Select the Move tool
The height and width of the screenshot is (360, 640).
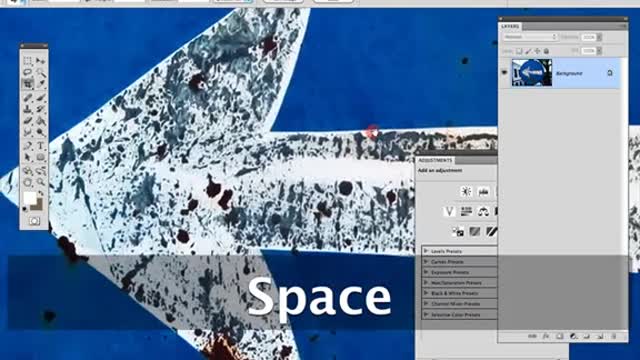point(40,61)
